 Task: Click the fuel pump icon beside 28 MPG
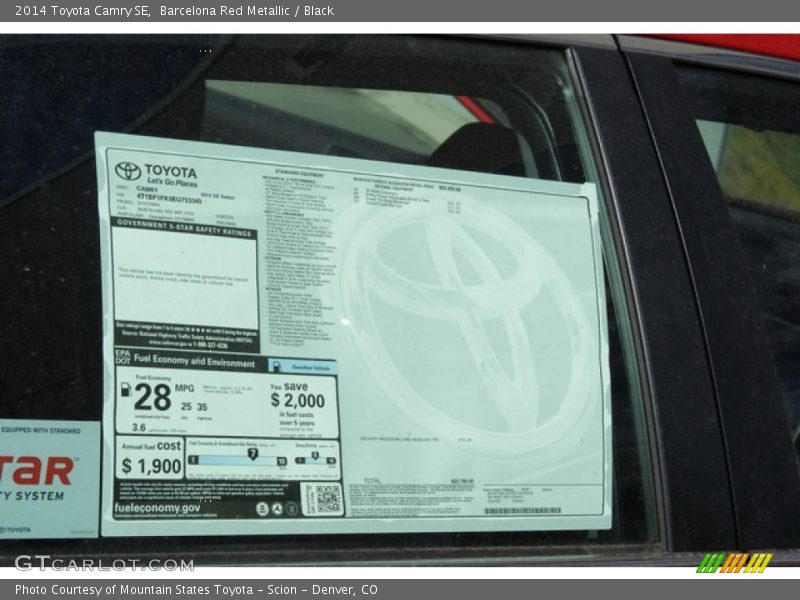(125, 389)
